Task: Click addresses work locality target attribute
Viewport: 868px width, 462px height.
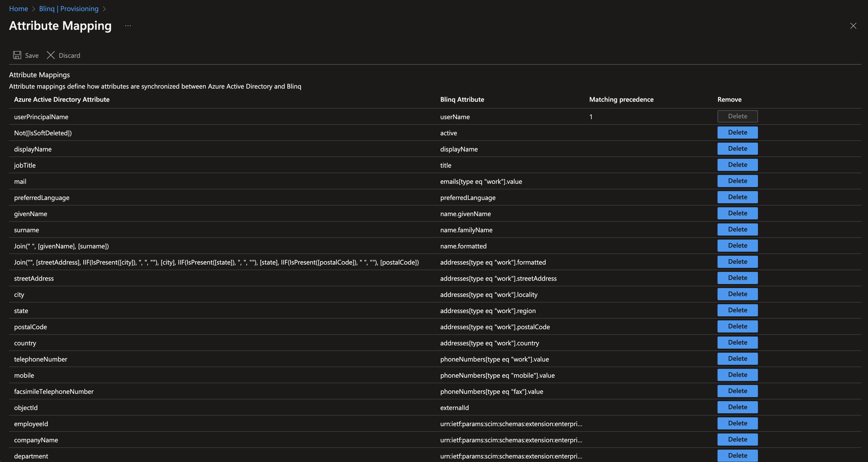Action: [x=489, y=295]
